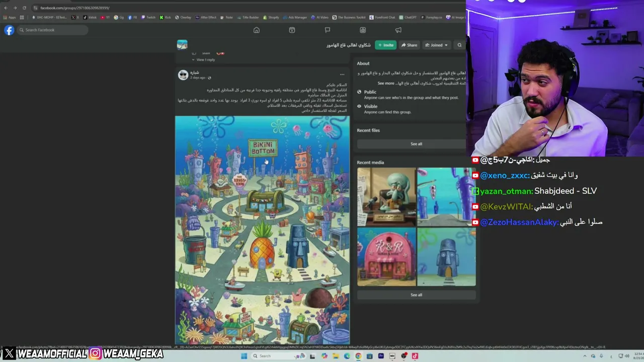The width and height of the screenshot is (644, 362).
Task: Open the Bikini Bottom post image
Action: coord(262,230)
